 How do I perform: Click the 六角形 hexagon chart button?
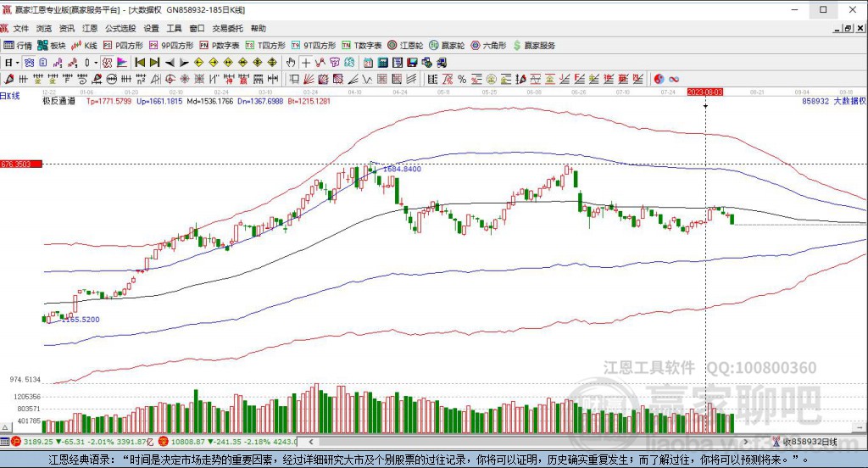coord(489,45)
